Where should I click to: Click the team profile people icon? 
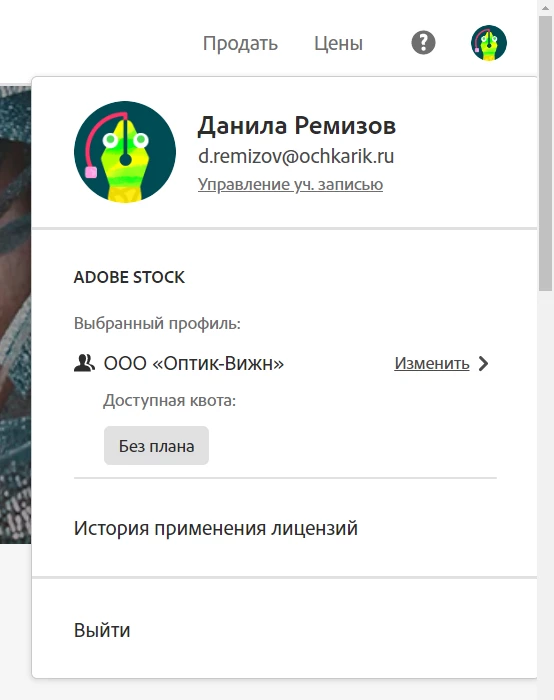click(84, 363)
